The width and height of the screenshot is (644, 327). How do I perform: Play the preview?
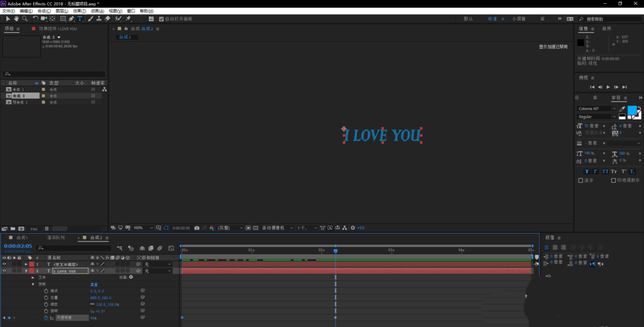click(609, 87)
